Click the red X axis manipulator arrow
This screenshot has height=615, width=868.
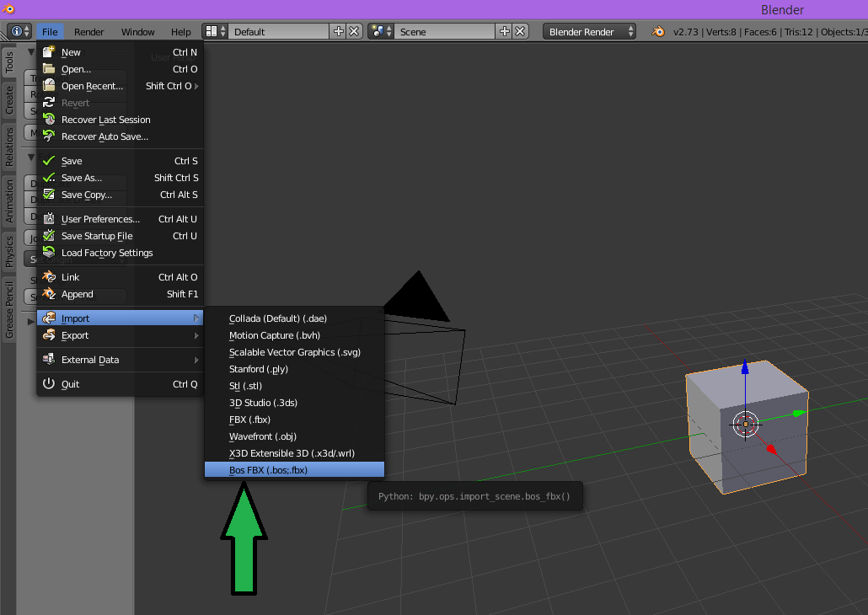pos(771,449)
